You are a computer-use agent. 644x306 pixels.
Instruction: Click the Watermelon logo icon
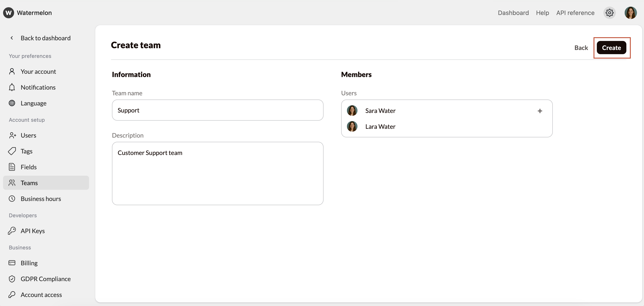tap(9, 13)
